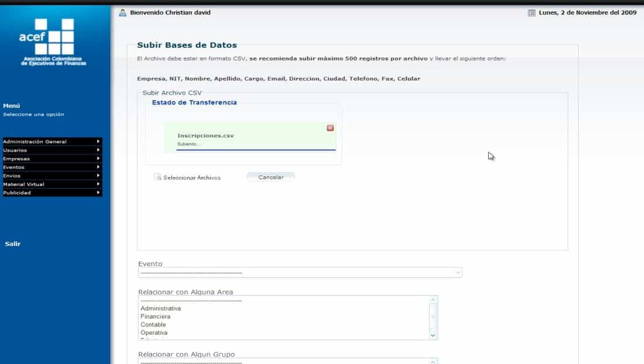This screenshot has width=644, height=364.
Task: Click the date Lunes, 2 de Noviembre del 2009
Action: click(588, 13)
